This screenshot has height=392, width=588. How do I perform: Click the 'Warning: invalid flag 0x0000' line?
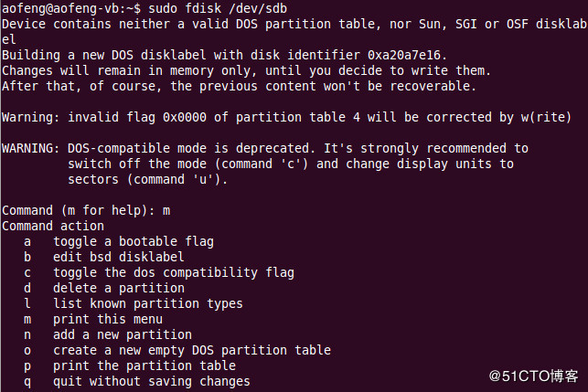click(286, 117)
